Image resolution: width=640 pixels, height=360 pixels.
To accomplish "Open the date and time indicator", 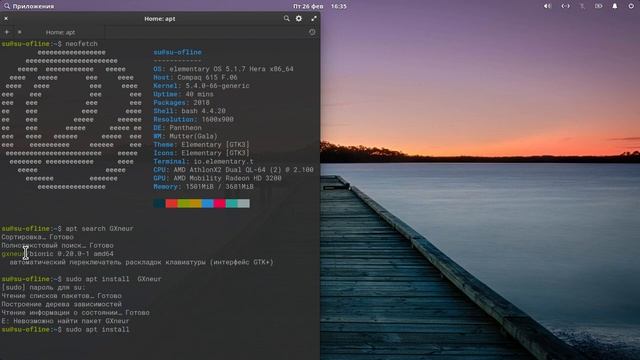I will click(320, 6).
